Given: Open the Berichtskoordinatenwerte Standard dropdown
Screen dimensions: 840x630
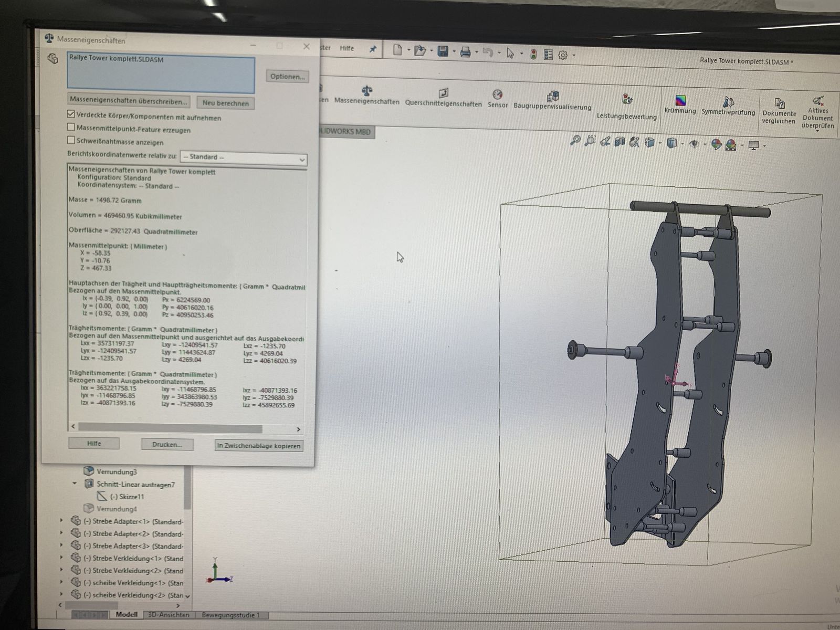Looking at the screenshot, I should tap(244, 158).
